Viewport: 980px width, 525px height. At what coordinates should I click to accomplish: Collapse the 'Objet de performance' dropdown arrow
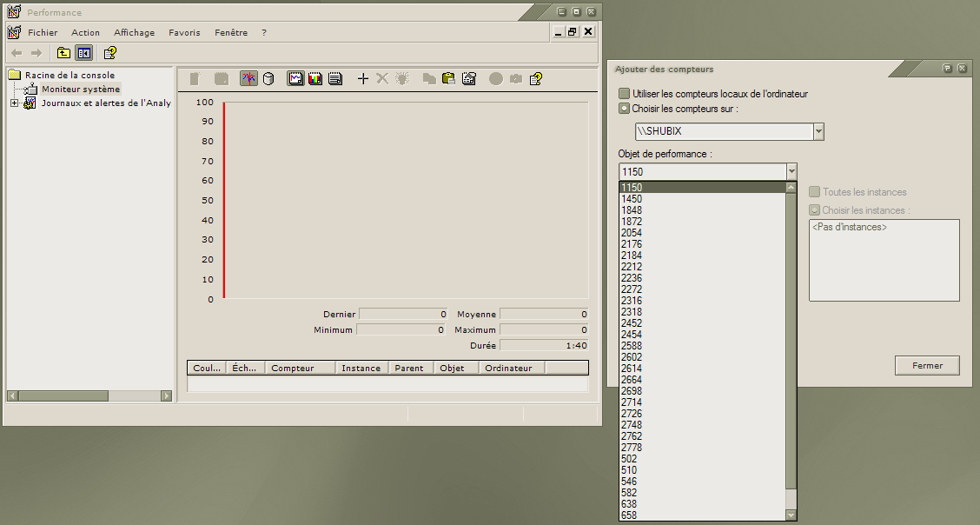[791, 172]
